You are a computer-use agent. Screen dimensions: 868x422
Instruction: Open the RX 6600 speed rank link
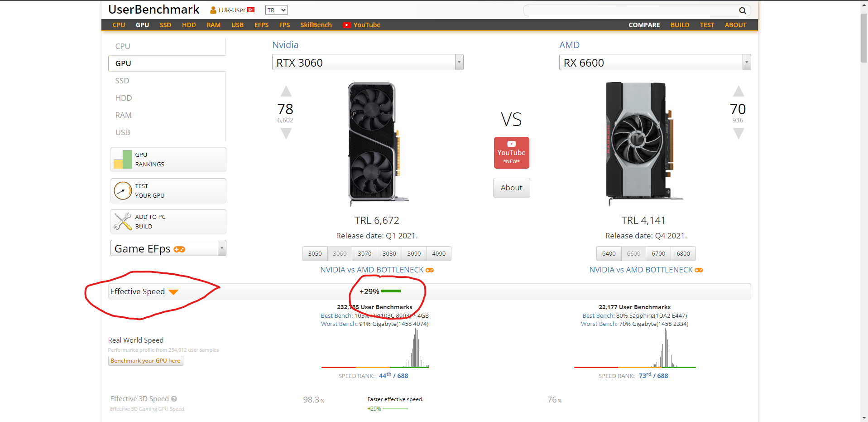653,375
